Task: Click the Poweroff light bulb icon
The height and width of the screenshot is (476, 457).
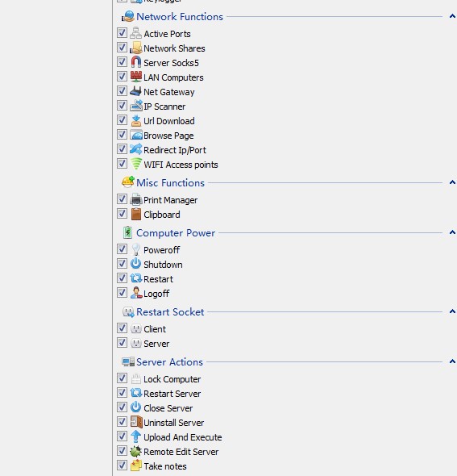Action: (x=135, y=249)
